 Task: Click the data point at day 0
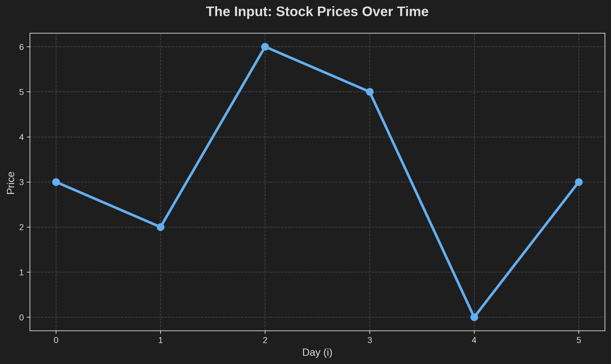(56, 182)
